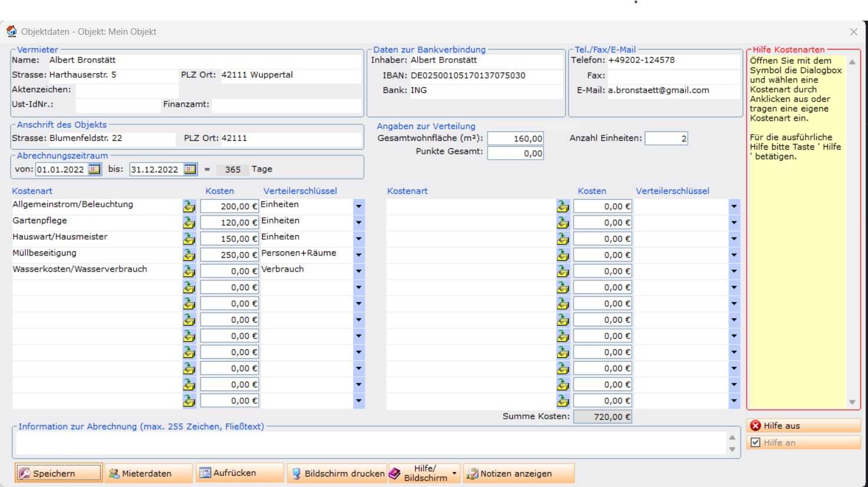The height and width of the screenshot is (487, 868).
Task: Expand Verteilerschlüssel dropdown for Gartenpflege
Action: click(359, 223)
